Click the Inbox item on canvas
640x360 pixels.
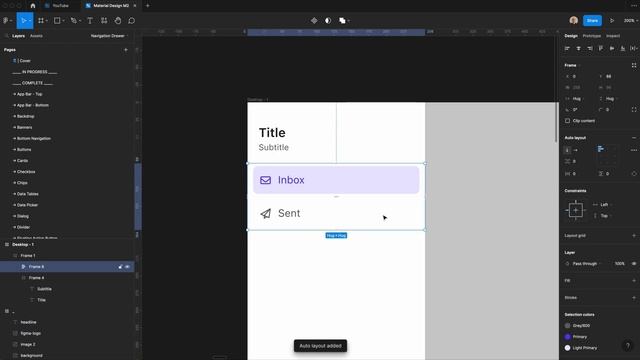(336, 180)
